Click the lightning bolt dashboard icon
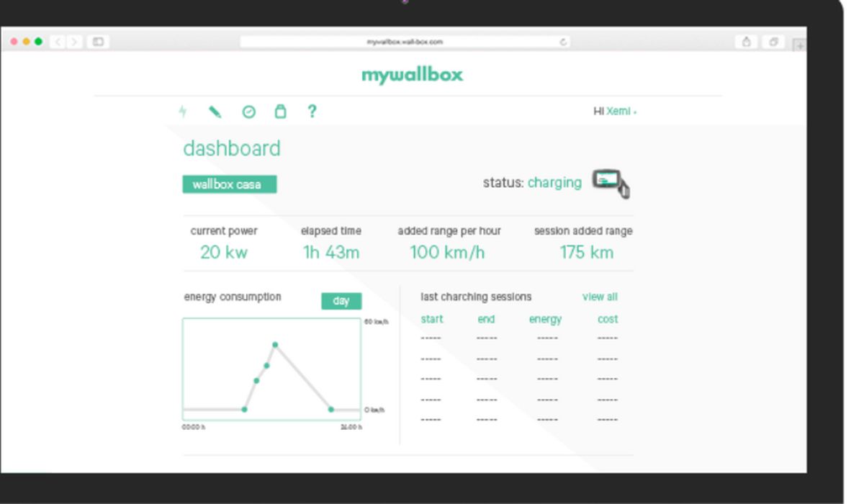The width and height of the screenshot is (864, 504). (x=183, y=112)
